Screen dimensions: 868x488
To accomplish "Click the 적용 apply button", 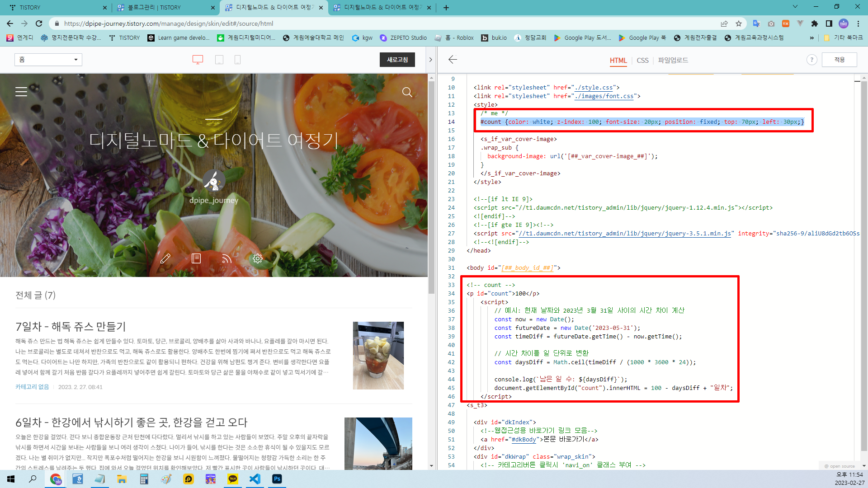I will click(840, 60).
